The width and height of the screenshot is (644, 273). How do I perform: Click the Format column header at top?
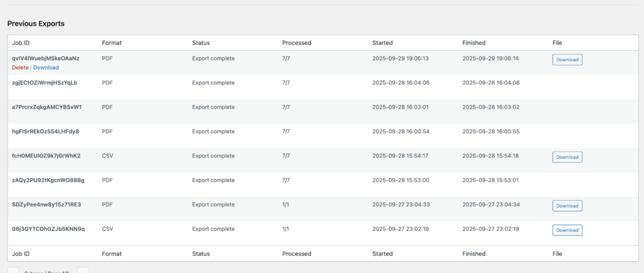tap(111, 43)
